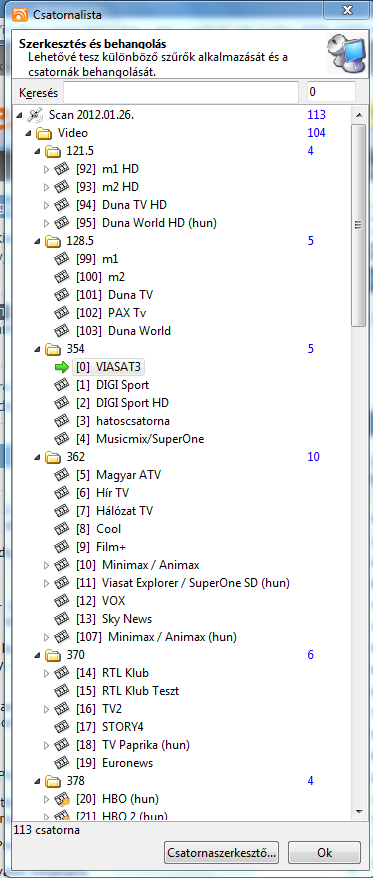This screenshot has width=373, height=878.
Task: Expand the m1 HD channel entry
Action: pos(46,169)
